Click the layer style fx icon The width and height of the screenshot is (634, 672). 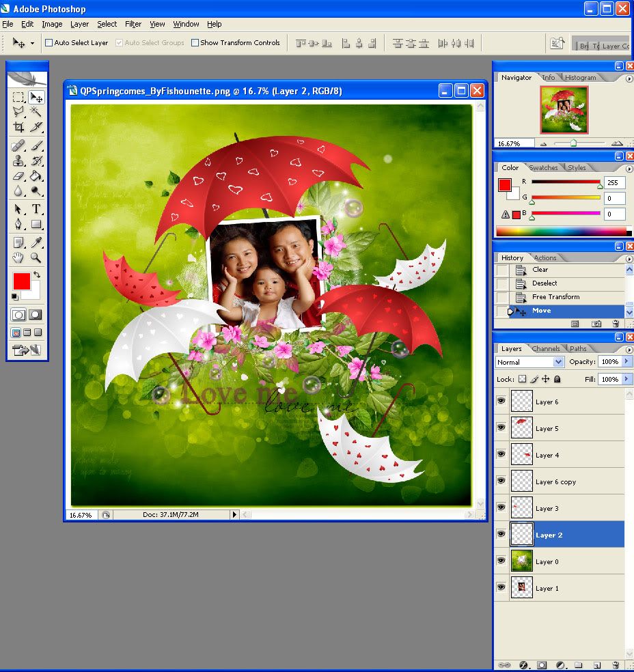(x=524, y=664)
